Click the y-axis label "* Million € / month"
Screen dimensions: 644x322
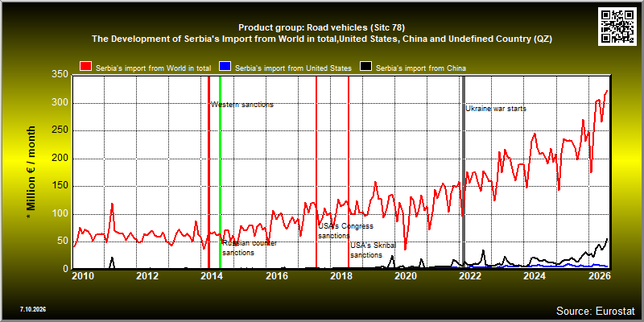[31, 173]
